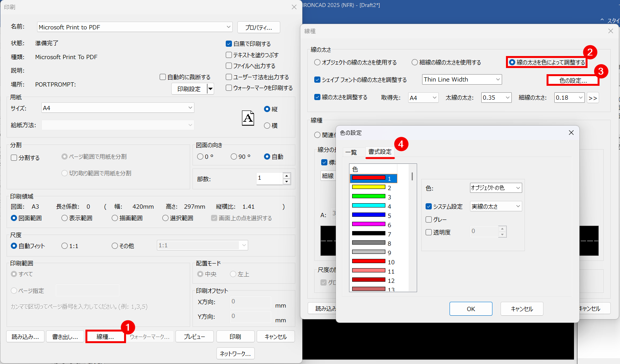Uncheck システム設定 in the color settings dialog
The image size is (620, 364).
click(428, 206)
